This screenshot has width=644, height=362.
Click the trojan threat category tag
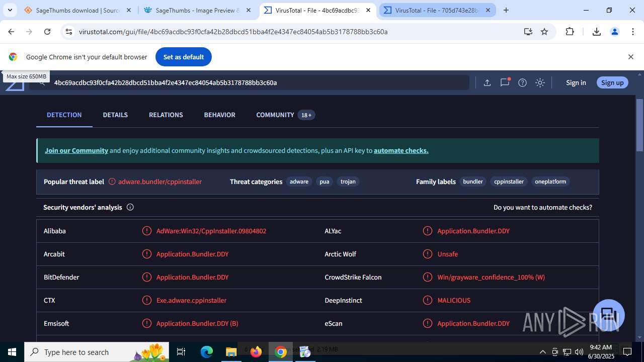(x=348, y=182)
